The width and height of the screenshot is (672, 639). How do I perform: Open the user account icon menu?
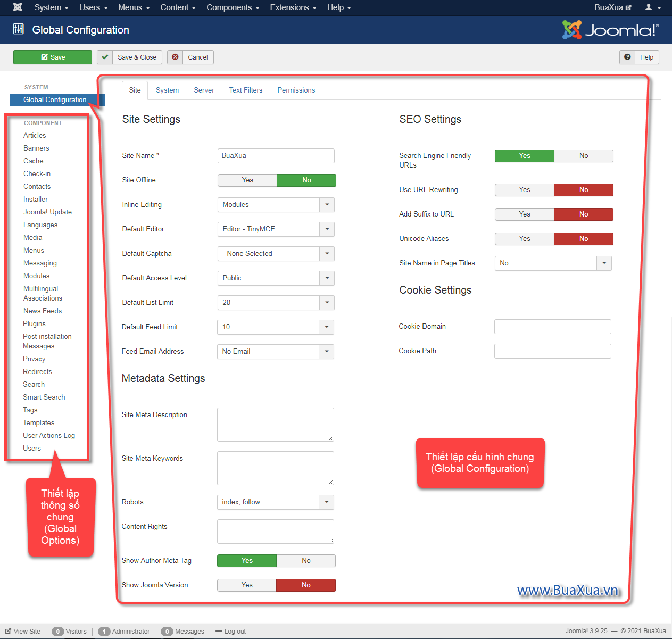[x=653, y=7]
